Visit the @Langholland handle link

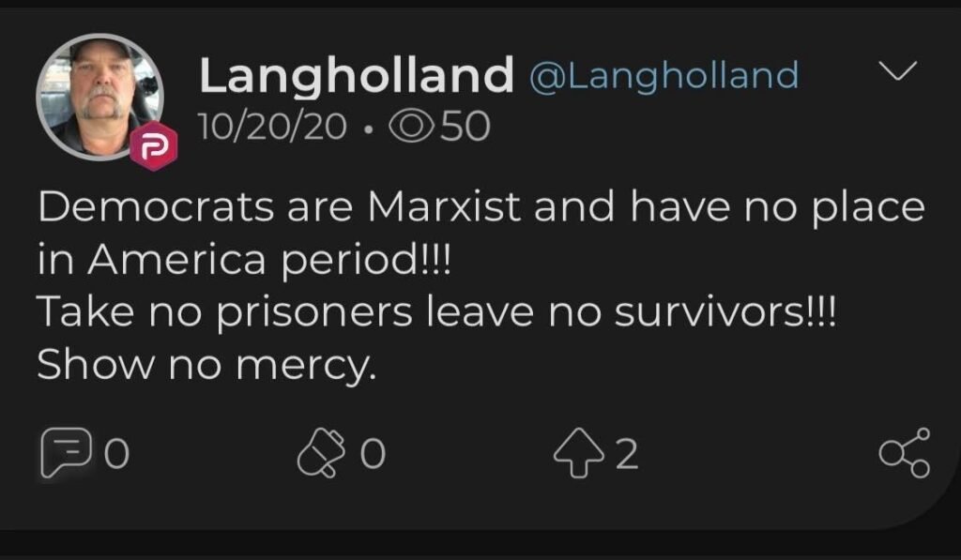tap(664, 75)
